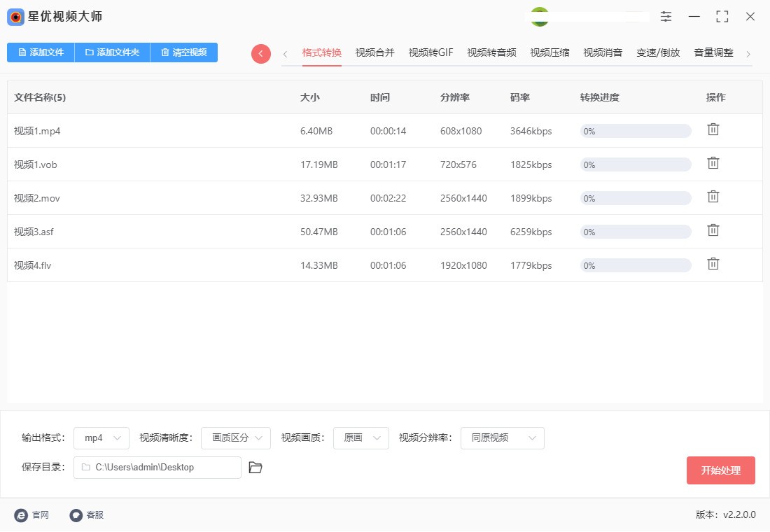Open the 视频转GIF tab
The height and width of the screenshot is (532, 770).
(430, 52)
